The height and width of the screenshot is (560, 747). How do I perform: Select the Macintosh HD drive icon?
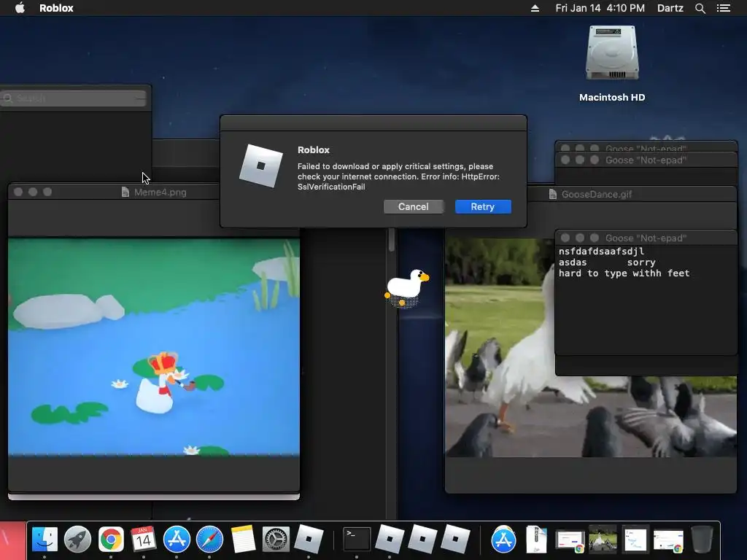pyautogui.click(x=612, y=53)
